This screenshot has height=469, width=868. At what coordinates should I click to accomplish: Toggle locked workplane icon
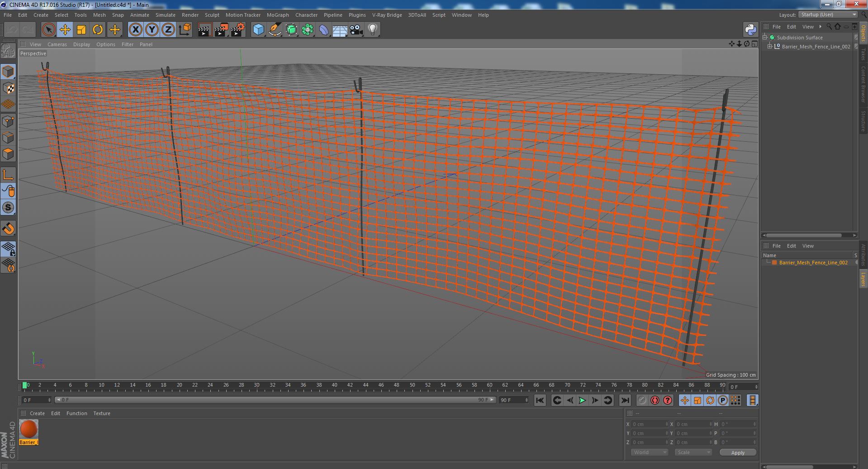(8, 249)
